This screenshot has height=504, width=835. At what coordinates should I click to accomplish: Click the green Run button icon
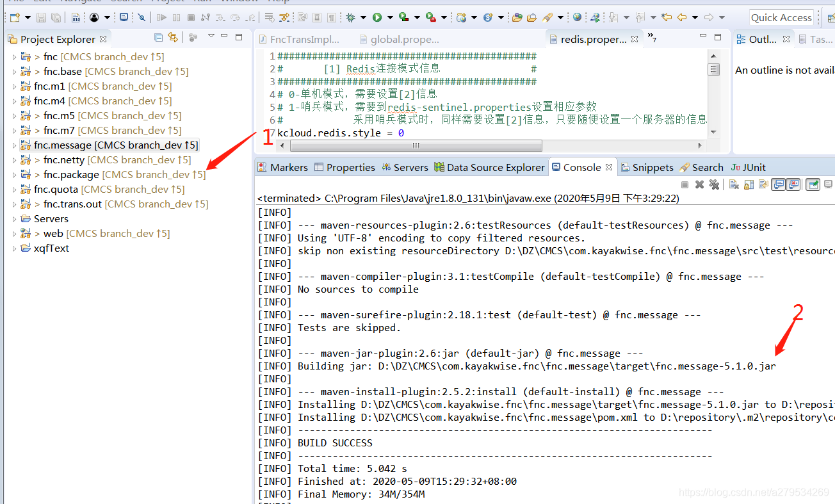pyautogui.click(x=377, y=17)
